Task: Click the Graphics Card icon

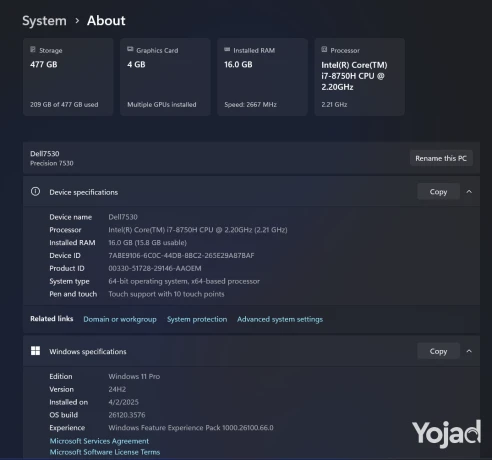Action: [x=130, y=50]
